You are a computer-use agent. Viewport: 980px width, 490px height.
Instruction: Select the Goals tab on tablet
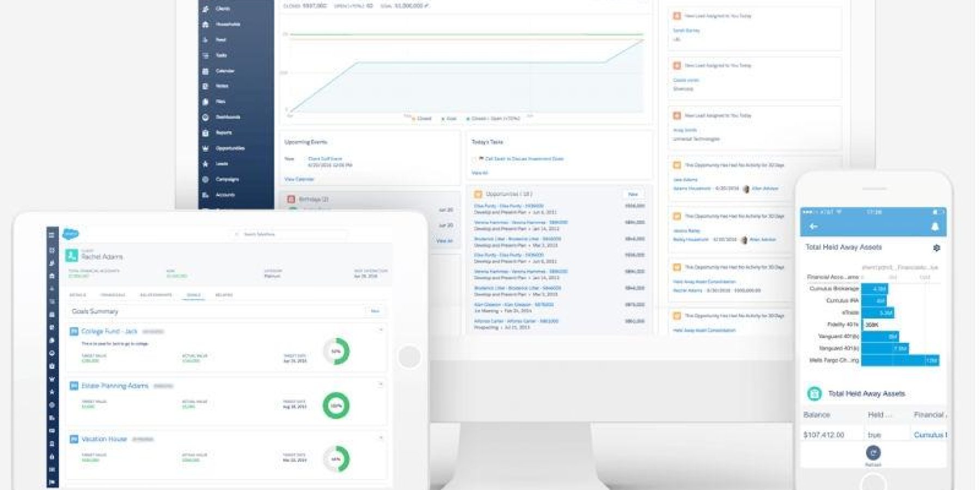point(194,295)
